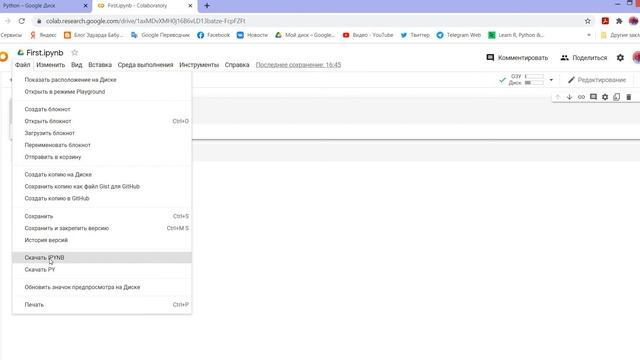The height and width of the screenshot is (360, 640).
Task: Choose Отправить в корзину entry
Action: [x=102, y=157]
